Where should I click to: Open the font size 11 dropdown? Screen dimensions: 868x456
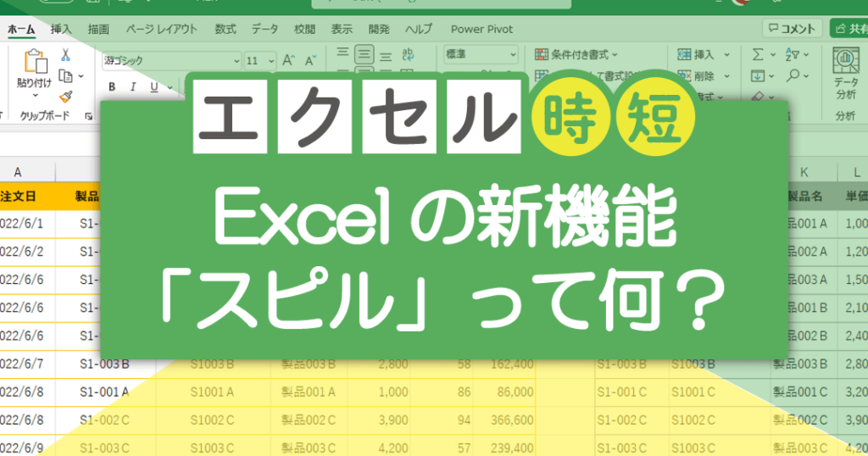pos(271,61)
